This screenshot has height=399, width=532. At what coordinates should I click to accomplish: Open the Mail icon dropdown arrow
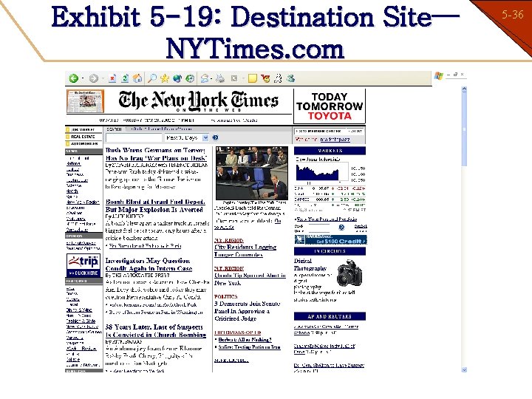click(x=212, y=79)
